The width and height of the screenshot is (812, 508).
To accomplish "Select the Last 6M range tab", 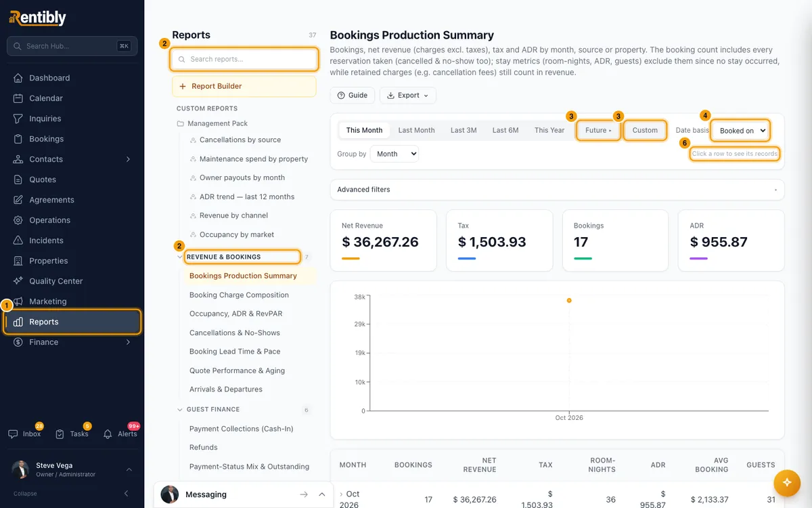I will click(505, 130).
